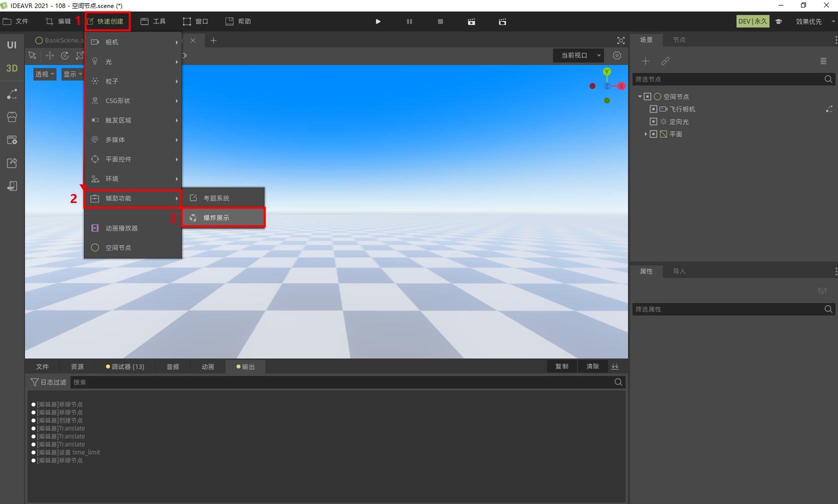The image size is (838, 504).
Task: Choose 空间节点 from the quick create menu
Action: (133, 247)
